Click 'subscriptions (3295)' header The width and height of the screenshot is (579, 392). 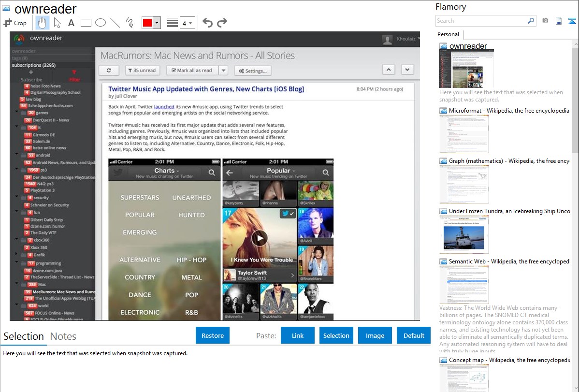[34, 65]
